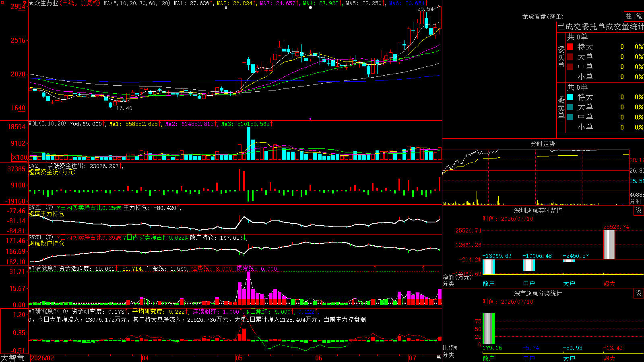Select 中户 category in 深市超赢分类统计 chart

529,358
